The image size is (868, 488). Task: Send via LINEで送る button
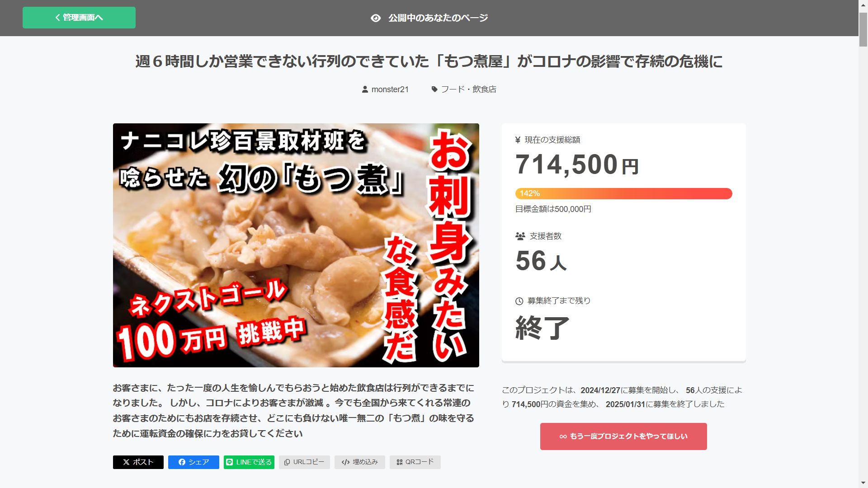pos(249,462)
